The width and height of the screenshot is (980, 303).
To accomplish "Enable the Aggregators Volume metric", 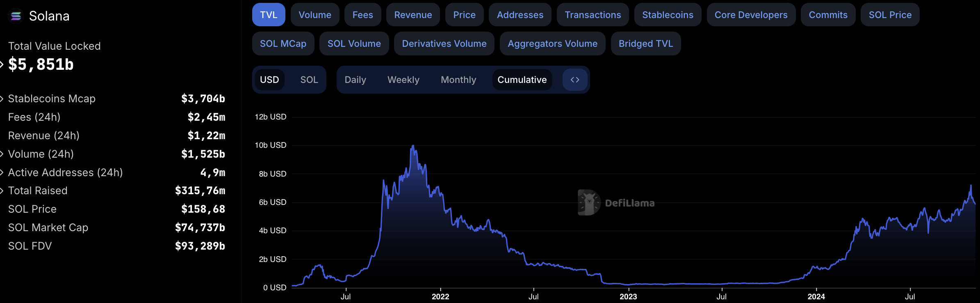I will coord(553,44).
